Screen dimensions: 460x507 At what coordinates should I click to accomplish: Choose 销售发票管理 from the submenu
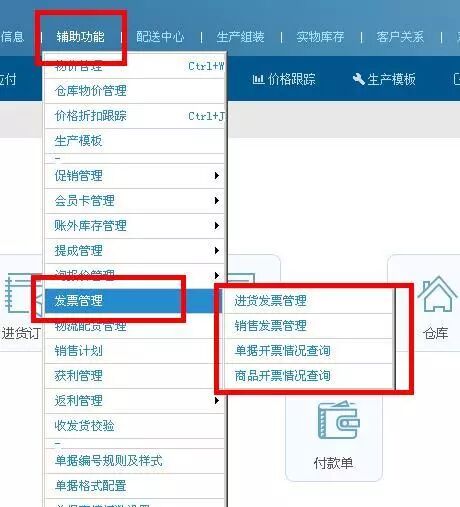tap(308, 326)
